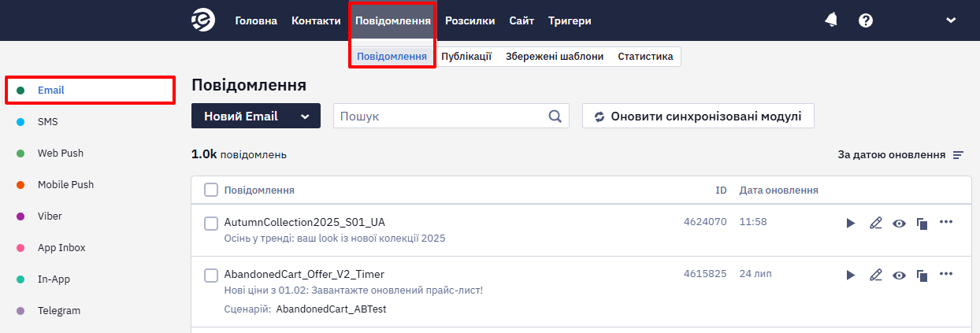Select Email channel in sidebar

pos(90,91)
